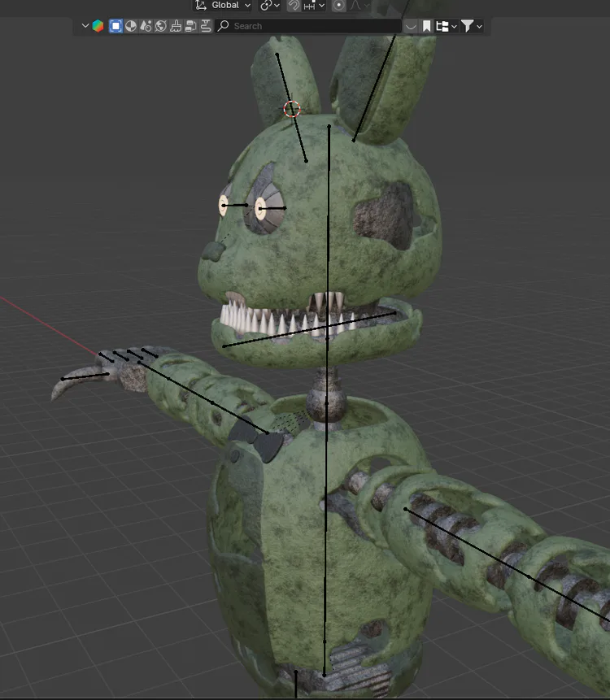Open the snapping options dropdown
The height and width of the screenshot is (700, 610).
pos(314,6)
